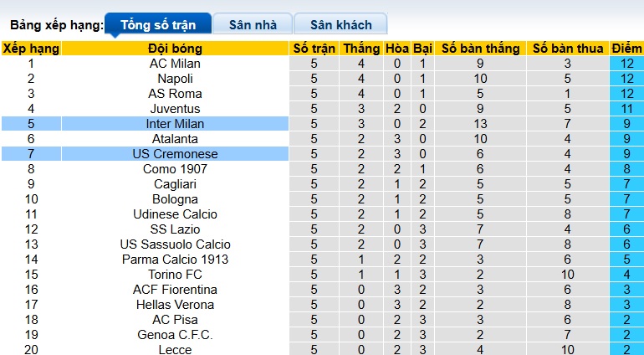Open Torino FC team entry
Viewport: 644px width, 355px height.
[x=175, y=275]
